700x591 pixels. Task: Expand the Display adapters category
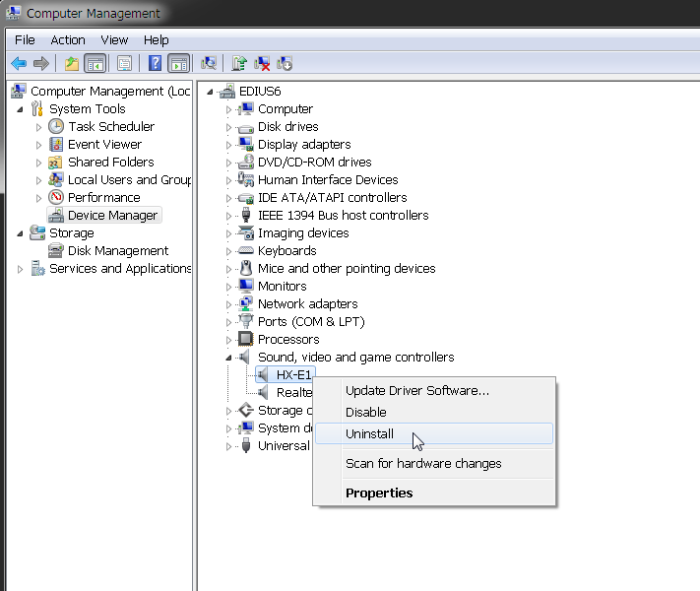pos(228,145)
